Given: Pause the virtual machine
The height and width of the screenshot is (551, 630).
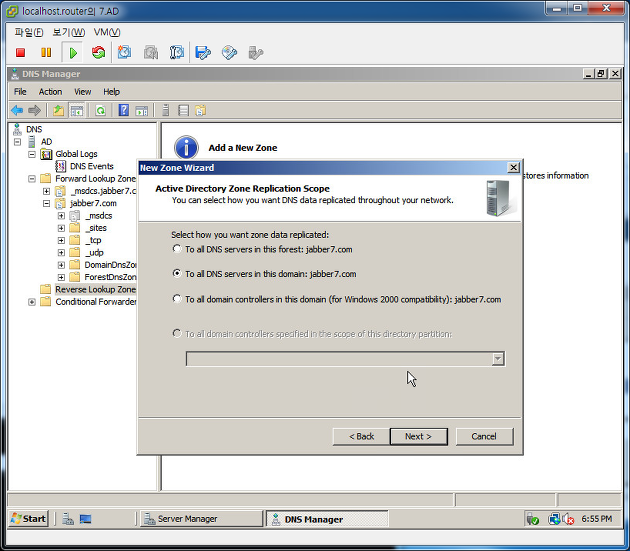Looking at the screenshot, I should (x=46, y=53).
